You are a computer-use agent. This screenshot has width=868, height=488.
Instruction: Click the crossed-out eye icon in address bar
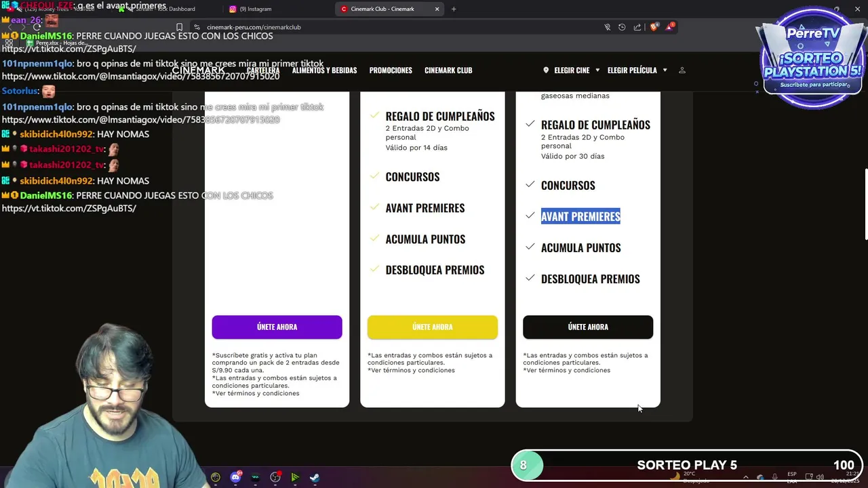pos(608,27)
